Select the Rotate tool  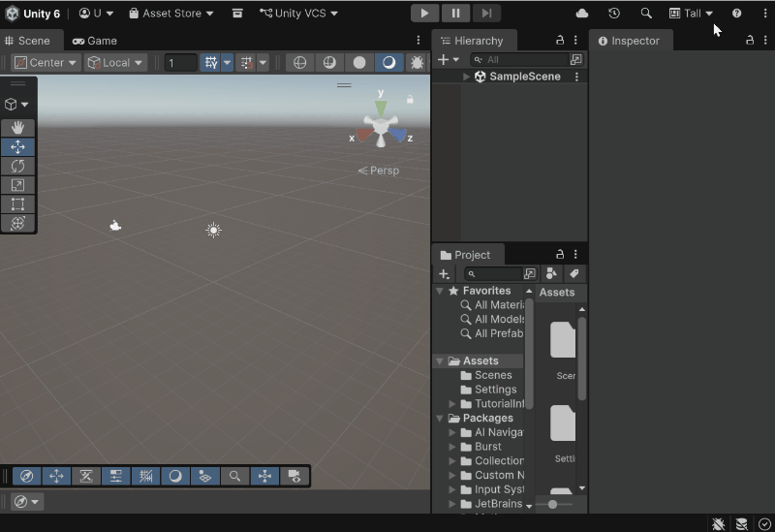tap(17, 166)
